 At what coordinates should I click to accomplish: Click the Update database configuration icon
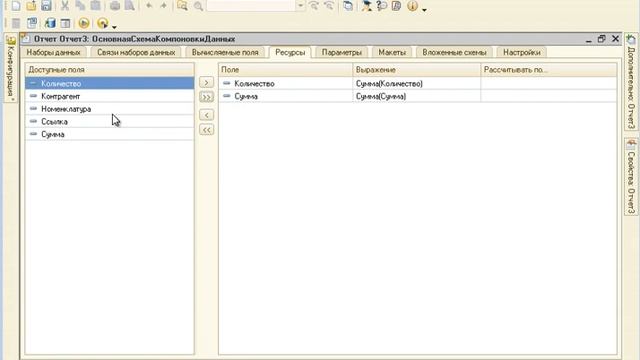pos(50,23)
